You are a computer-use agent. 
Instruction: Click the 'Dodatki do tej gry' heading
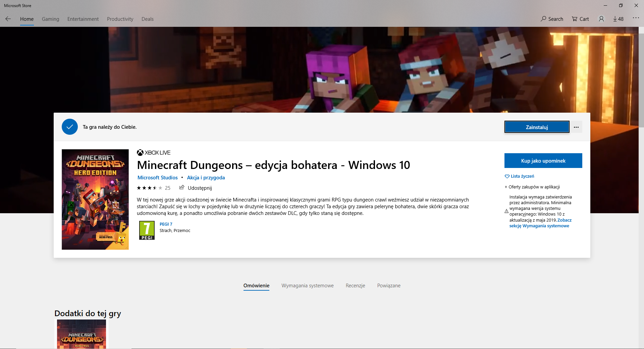point(88,313)
